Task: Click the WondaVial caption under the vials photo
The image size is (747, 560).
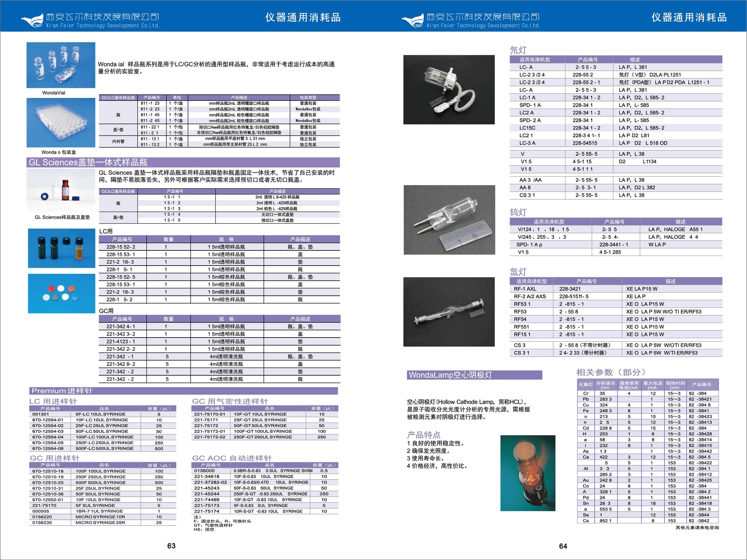Action: point(54,93)
